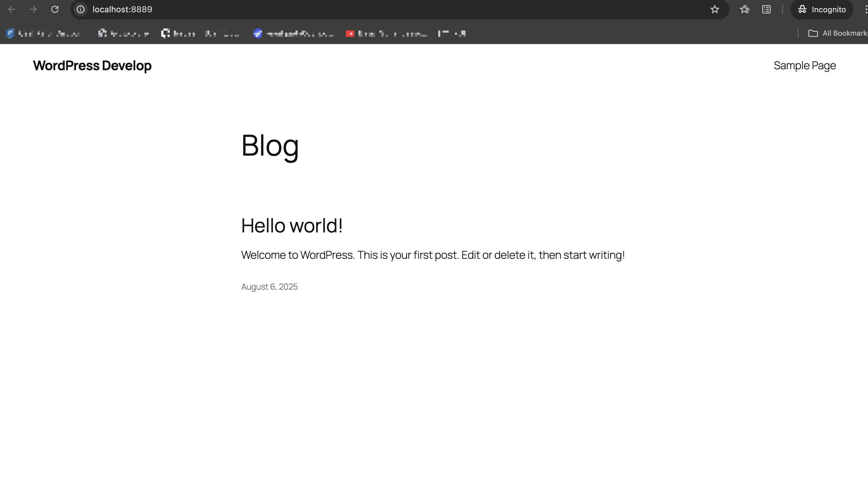Open the All Bookmarks folder
The image size is (868, 484).
point(838,33)
